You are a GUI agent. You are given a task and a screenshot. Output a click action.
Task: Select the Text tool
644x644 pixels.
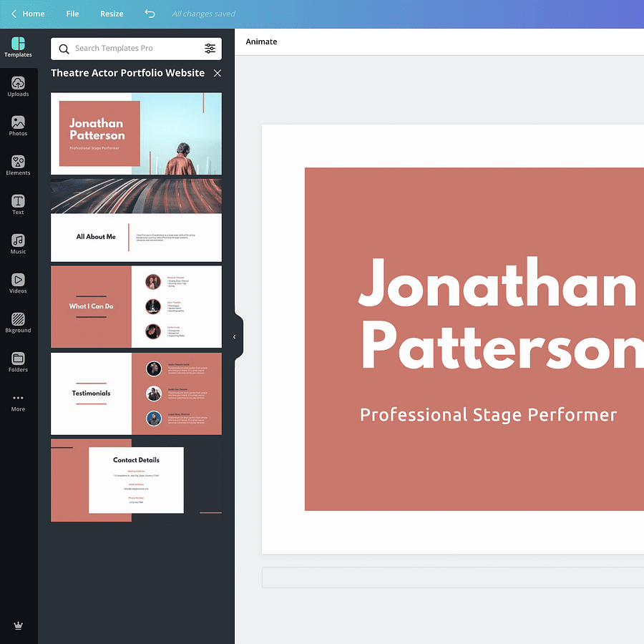18,205
